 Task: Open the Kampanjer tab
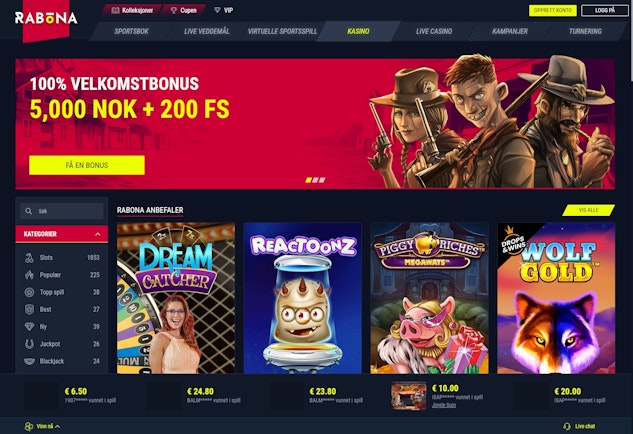point(509,31)
